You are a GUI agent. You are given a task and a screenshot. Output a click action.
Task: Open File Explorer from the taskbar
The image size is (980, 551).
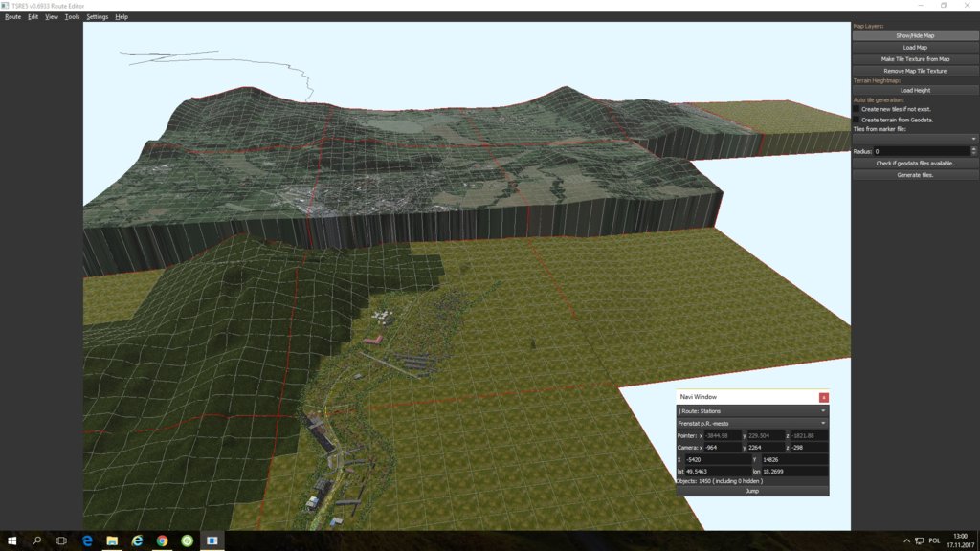click(111, 541)
